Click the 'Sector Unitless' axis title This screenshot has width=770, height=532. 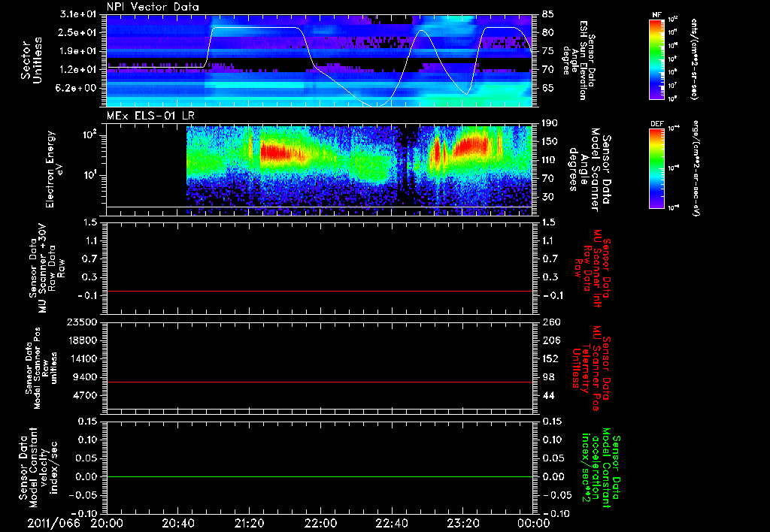coord(32,60)
